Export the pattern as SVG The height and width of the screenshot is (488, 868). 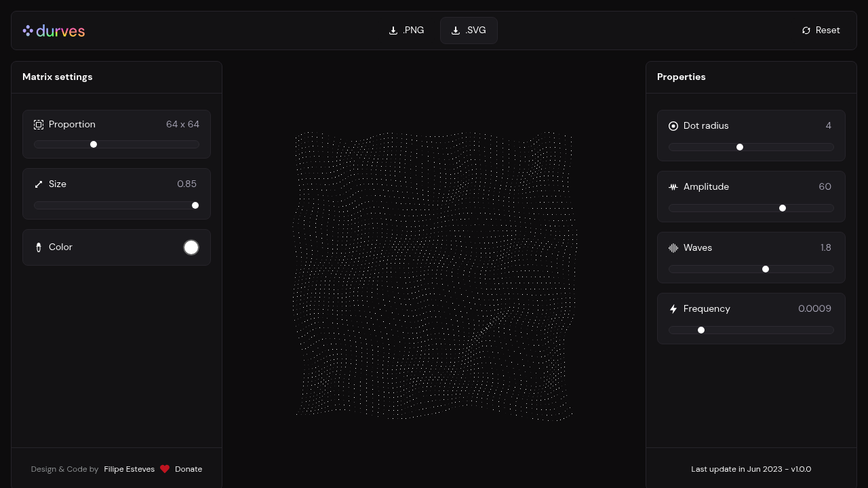click(469, 30)
